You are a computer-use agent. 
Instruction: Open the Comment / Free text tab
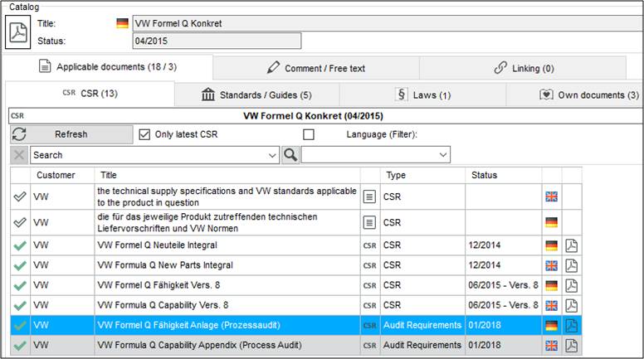pyautogui.click(x=315, y=68)
